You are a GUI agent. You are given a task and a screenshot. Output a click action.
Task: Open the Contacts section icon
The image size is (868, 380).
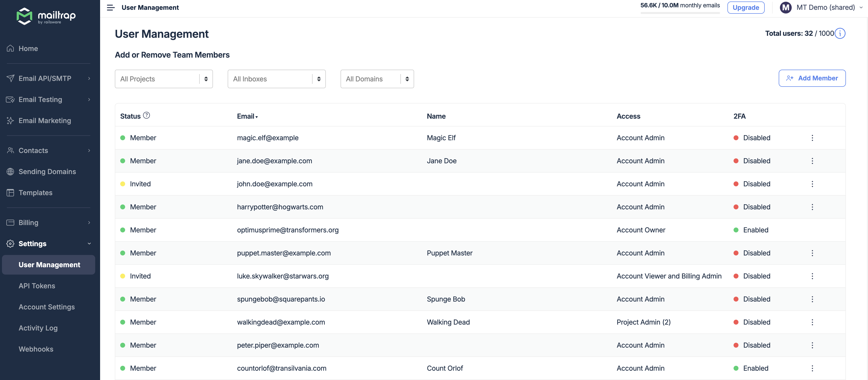(10, 151)
